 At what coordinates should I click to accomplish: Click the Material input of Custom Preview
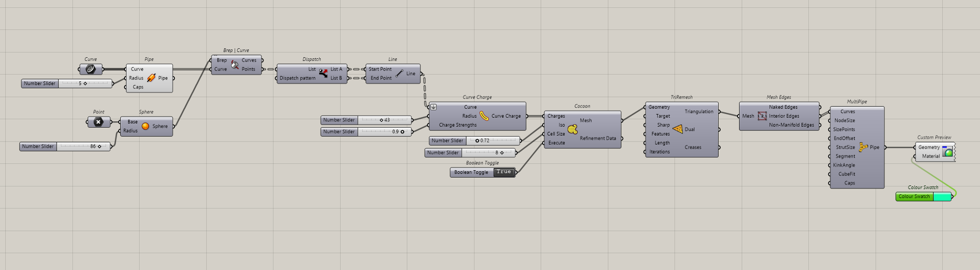931,157
